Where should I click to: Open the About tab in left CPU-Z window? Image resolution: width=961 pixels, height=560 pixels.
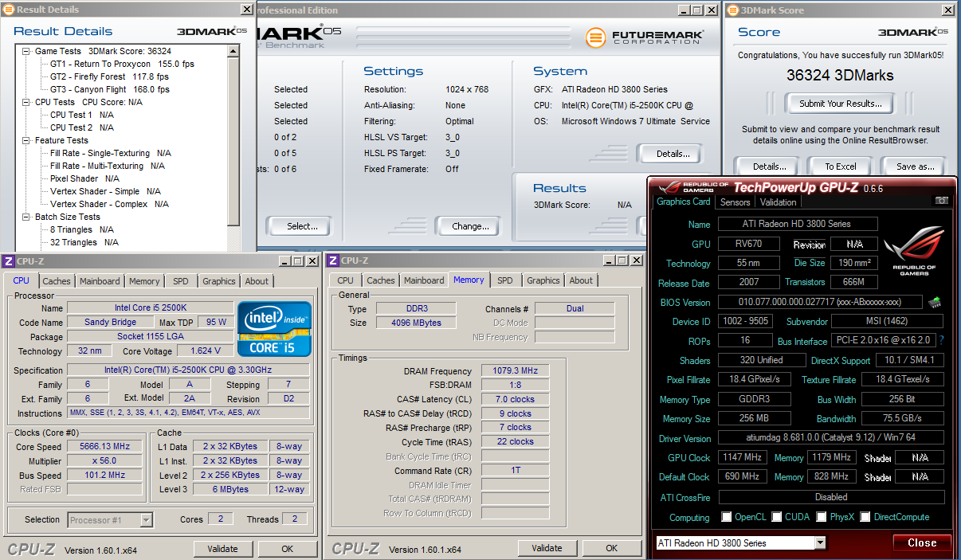tap(257, 281)
